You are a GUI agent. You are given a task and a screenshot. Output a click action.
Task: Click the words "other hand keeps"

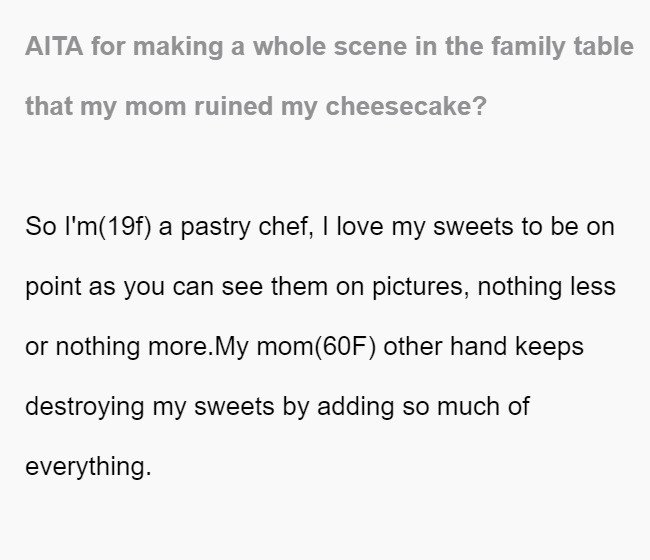pos(483,346)
